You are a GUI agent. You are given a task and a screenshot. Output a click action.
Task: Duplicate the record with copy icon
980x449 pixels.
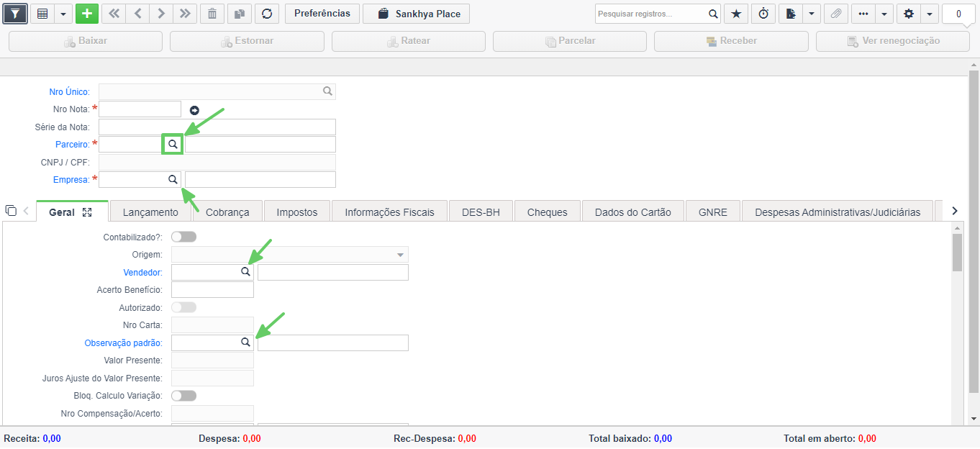tap(239, 14)
